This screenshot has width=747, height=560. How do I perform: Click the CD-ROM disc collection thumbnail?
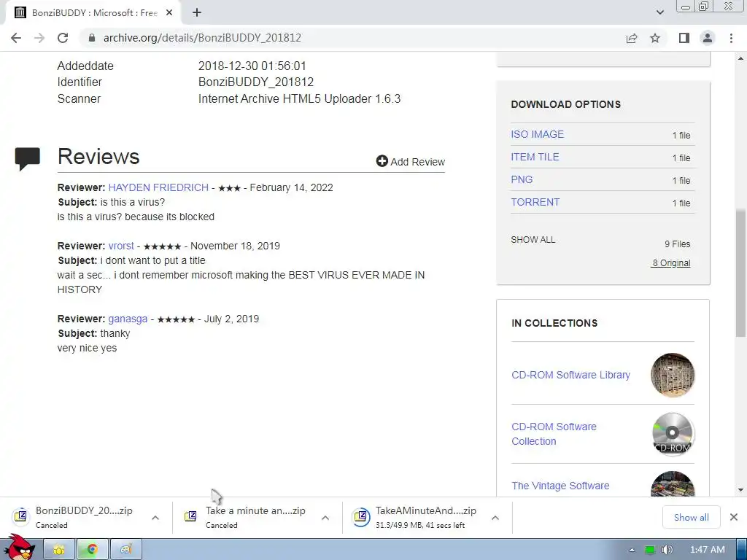pyautogui.click(x=673, y=434)
